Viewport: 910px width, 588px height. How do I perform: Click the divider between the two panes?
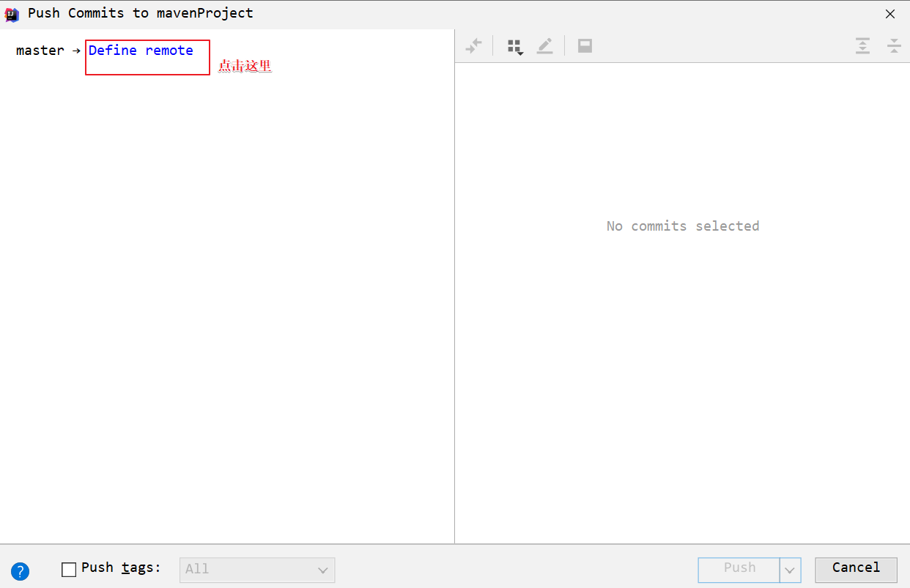click(454, 293)
